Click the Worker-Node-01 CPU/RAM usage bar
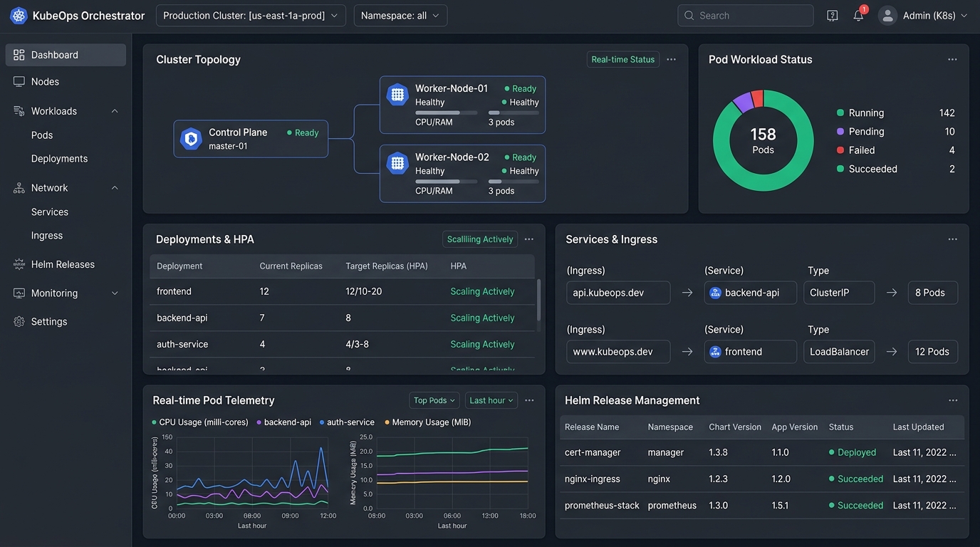 point(447,113)
